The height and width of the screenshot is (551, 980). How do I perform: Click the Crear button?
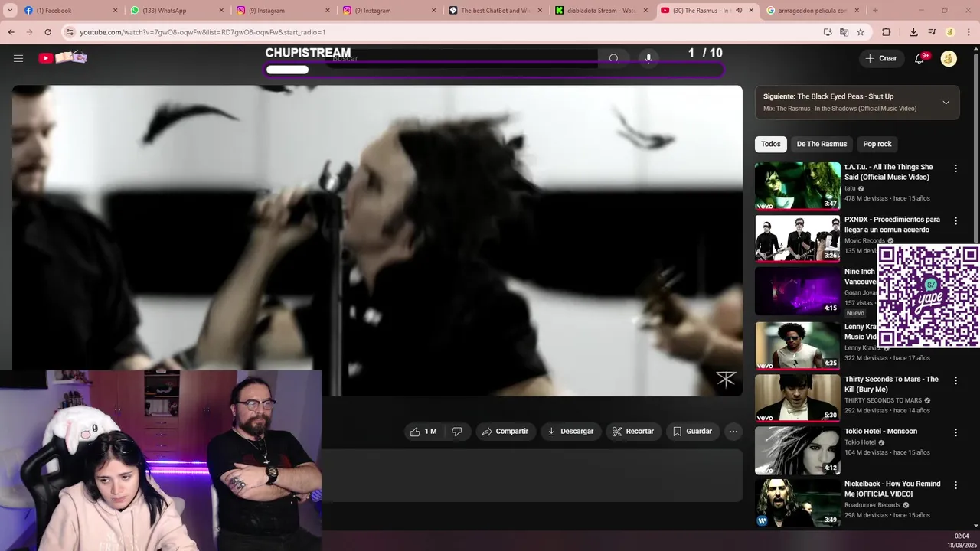pyautogui.click(x=881, y=58)
